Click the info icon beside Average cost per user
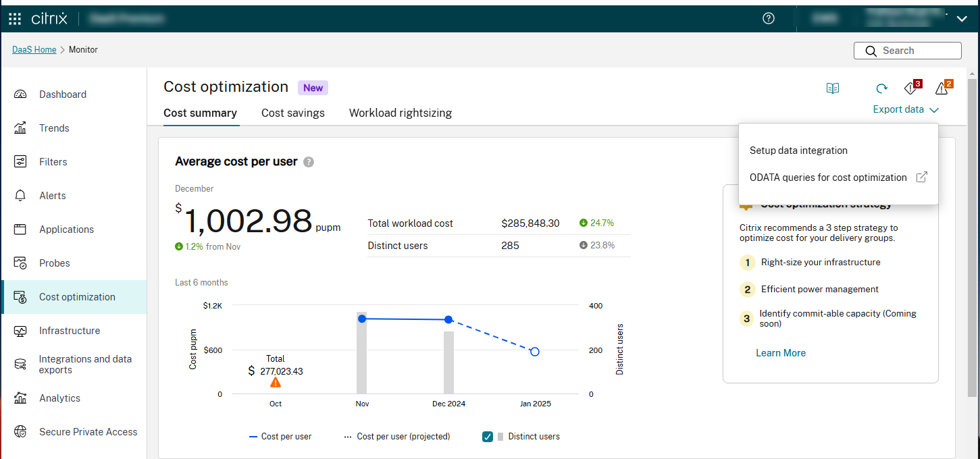The height and width of the screenshot is (459, 980). [309, 162]
